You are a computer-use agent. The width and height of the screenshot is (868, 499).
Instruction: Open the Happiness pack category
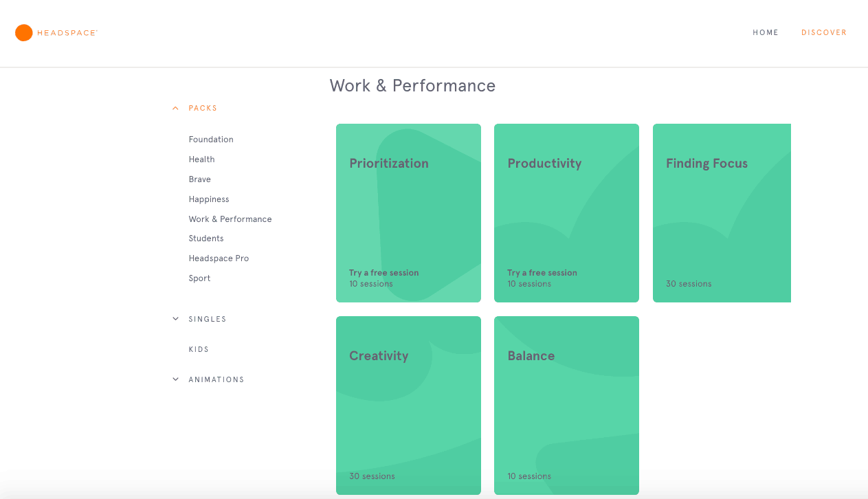(x=209, y=199)
